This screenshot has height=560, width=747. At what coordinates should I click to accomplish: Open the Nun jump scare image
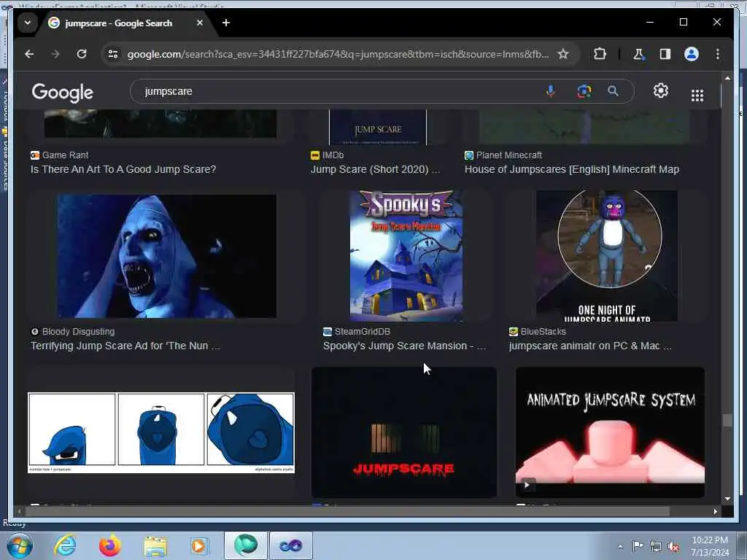167,256
